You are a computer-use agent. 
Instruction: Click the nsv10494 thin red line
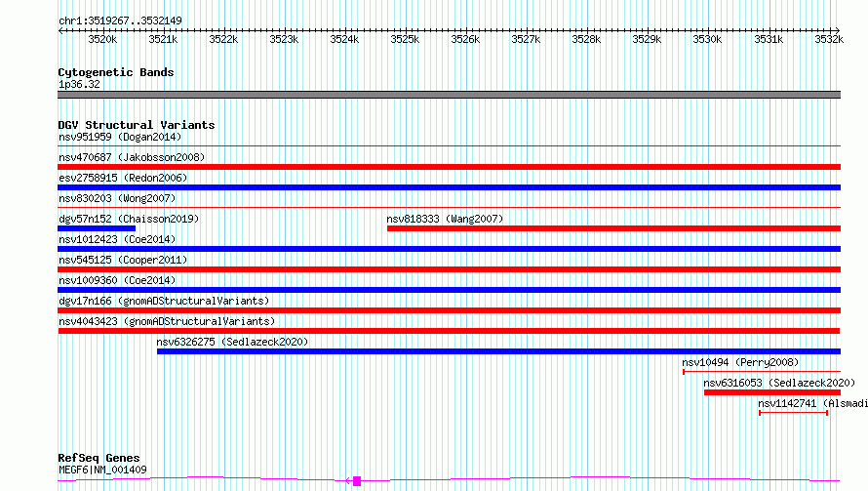point(762,372)
